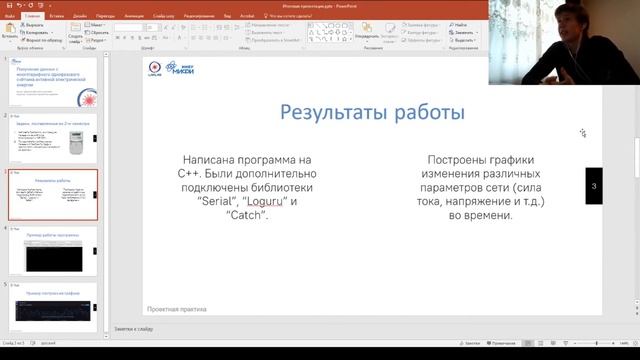The image size is (640, 360).
Task: Click the Заметки button in status bar
Action: 469,343
